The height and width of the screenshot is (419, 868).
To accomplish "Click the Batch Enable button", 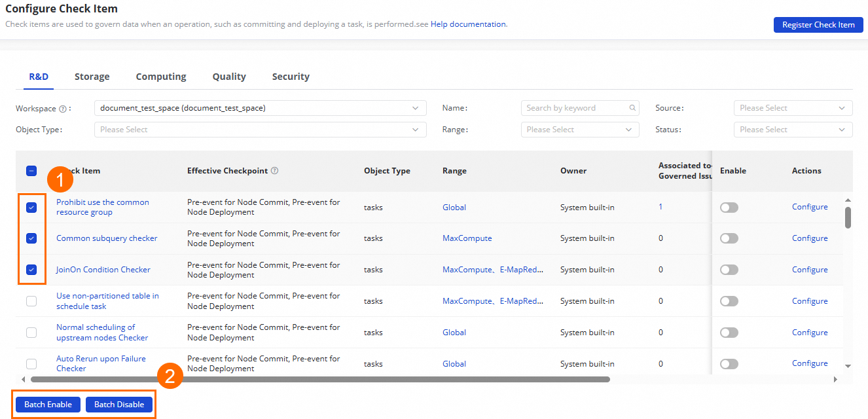I will [48, 405].
